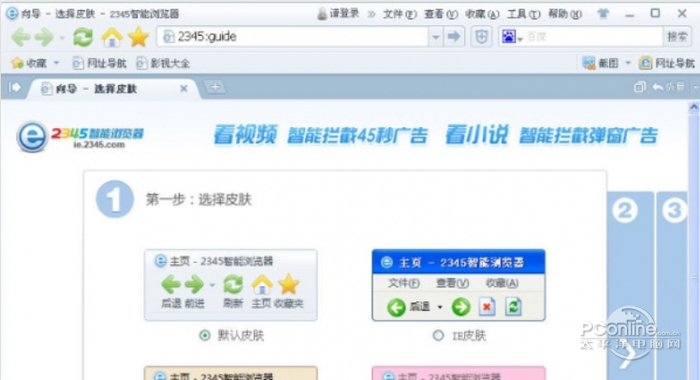700x380 pixels.
Task: Open the 网址导航 bookmark link
Action: (100, 63)
